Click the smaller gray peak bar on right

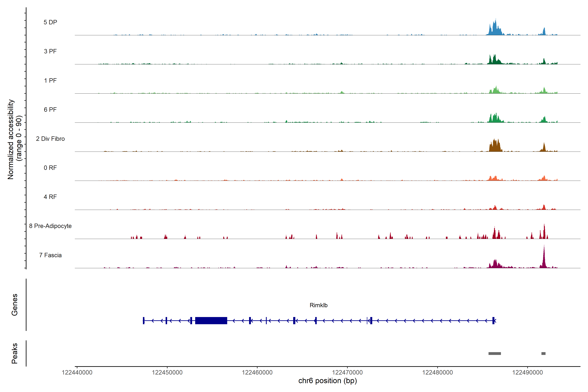coord(543,353)
